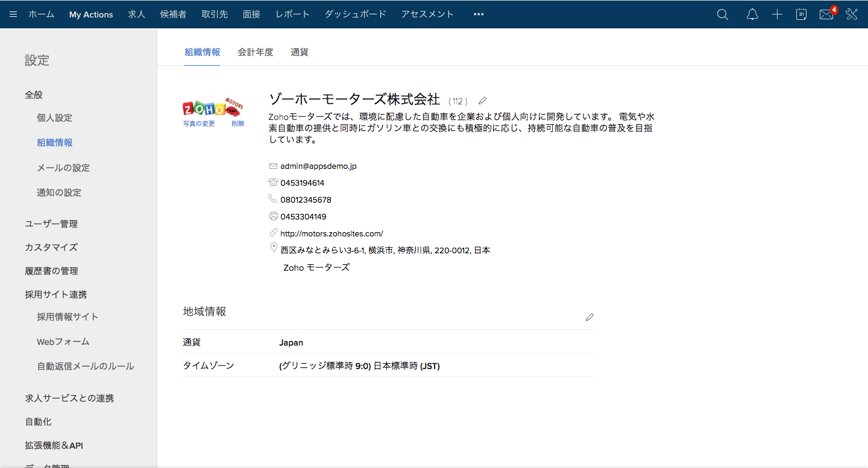The width and height of the screenshot is (868, 468).
Task: Open Webフォーム in sidebar
Action: 63,341
